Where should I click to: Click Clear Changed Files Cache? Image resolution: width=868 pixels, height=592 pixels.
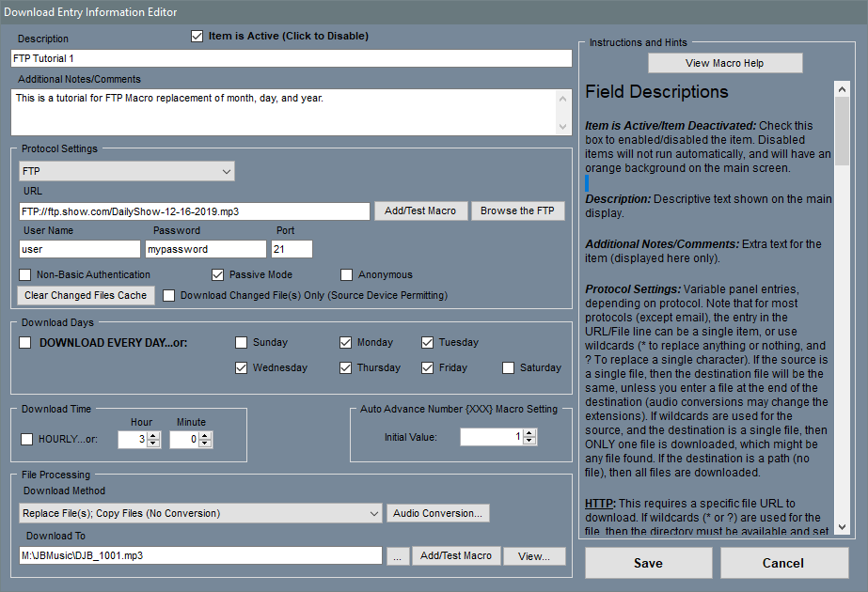[86, 296]
